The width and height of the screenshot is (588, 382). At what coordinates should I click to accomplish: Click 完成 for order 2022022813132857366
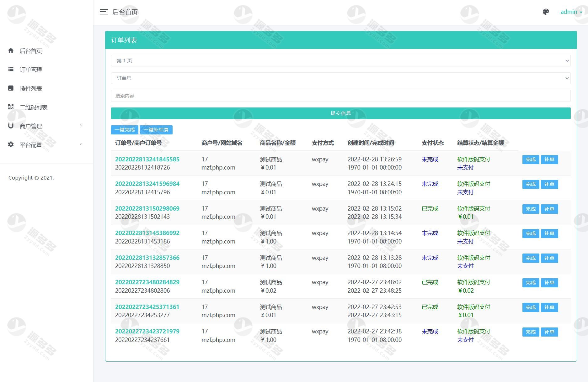(531, 258)
